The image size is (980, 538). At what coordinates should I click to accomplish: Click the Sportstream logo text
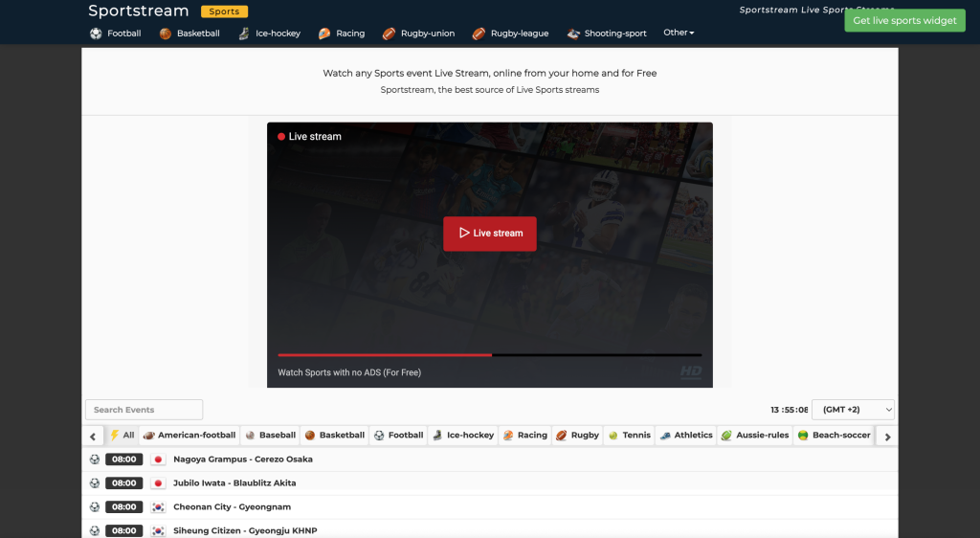pyautogui.click(x=138, y=11)
